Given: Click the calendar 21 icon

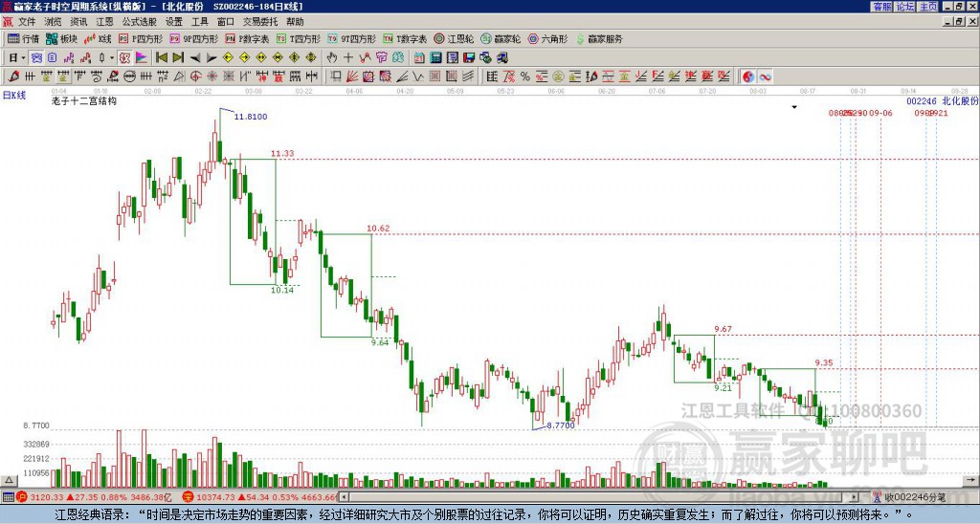Looking at the screenshot, I should click(x=419, y=58).
